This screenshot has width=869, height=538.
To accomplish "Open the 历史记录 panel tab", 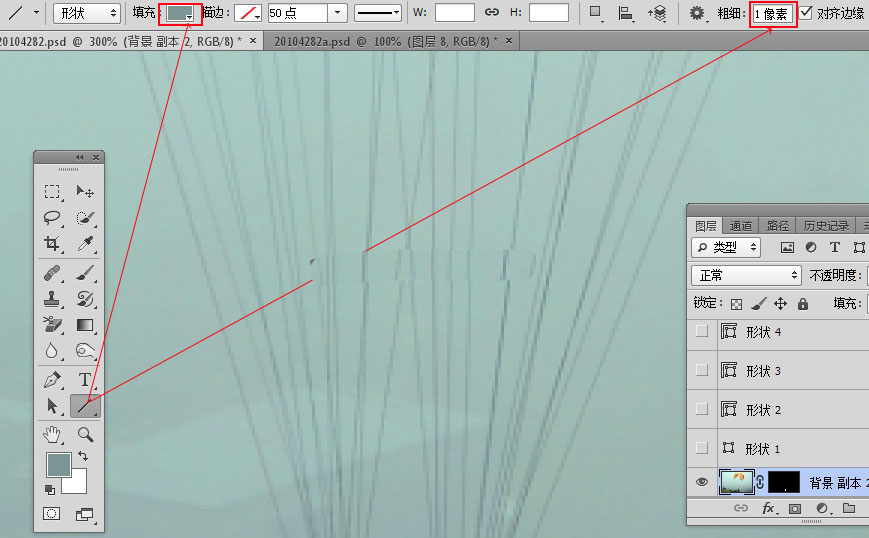I will [826, 226].
